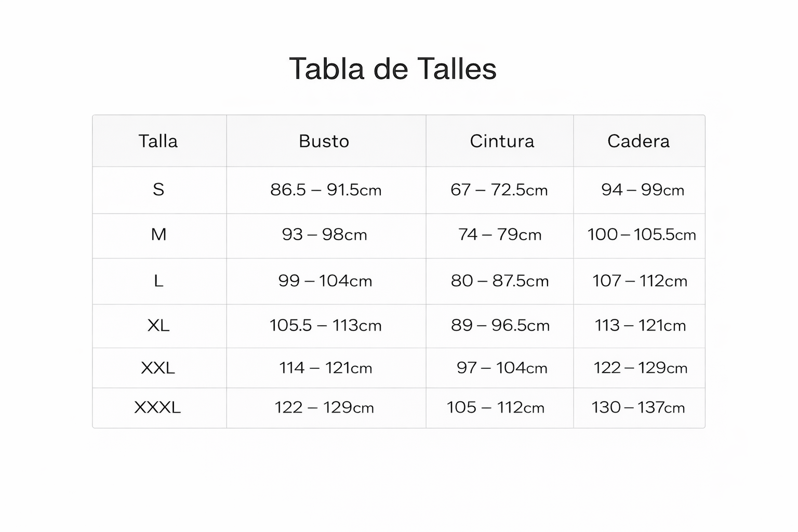Click the M size row label
The image size is (798, 532).
(158, 235)
